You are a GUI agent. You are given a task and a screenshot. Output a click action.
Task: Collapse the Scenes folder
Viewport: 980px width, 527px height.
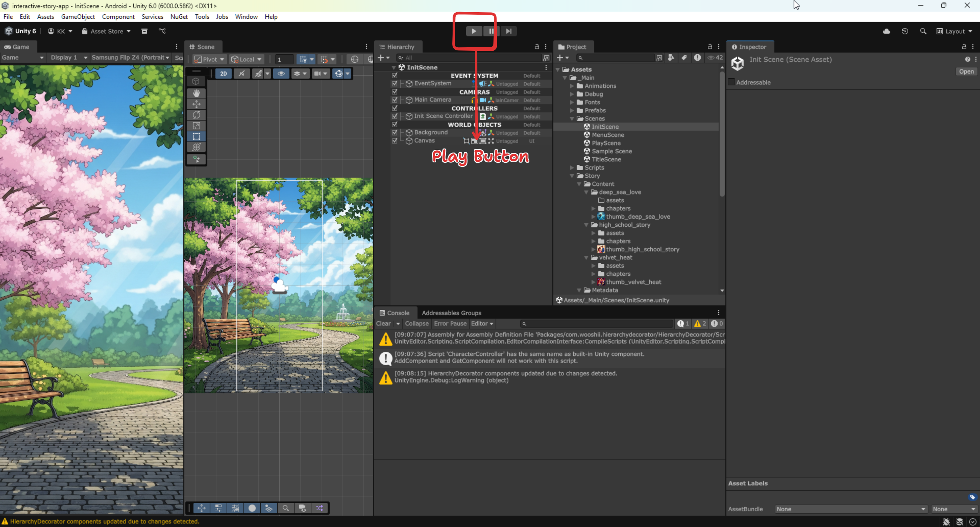pos(572,119)
